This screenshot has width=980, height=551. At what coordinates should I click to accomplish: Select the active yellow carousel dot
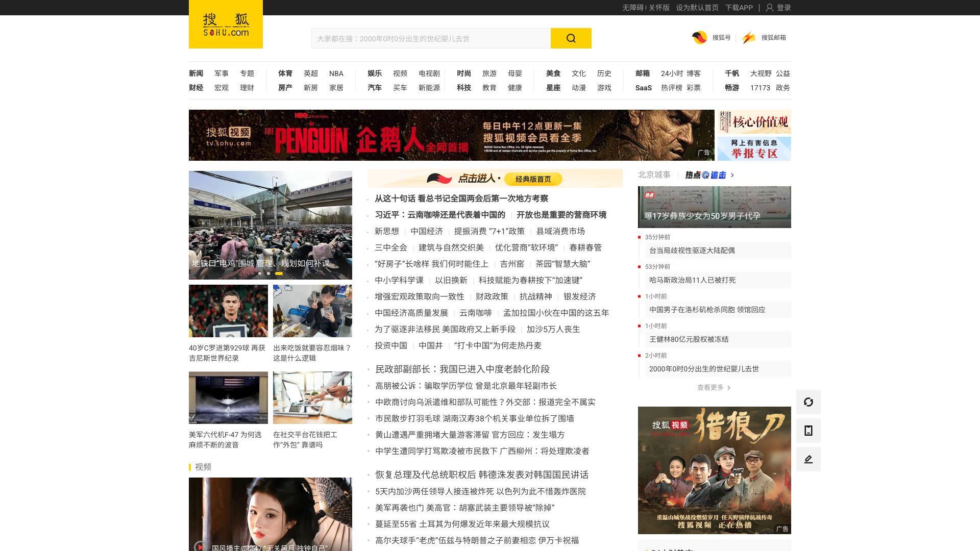279,273
